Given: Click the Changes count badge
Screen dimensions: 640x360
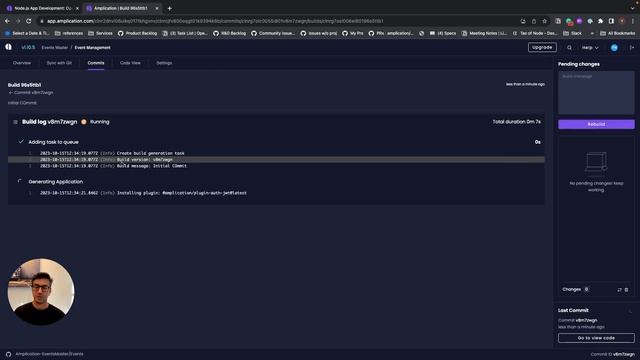Looking at the screenshot, I should (x=587, y=289).
